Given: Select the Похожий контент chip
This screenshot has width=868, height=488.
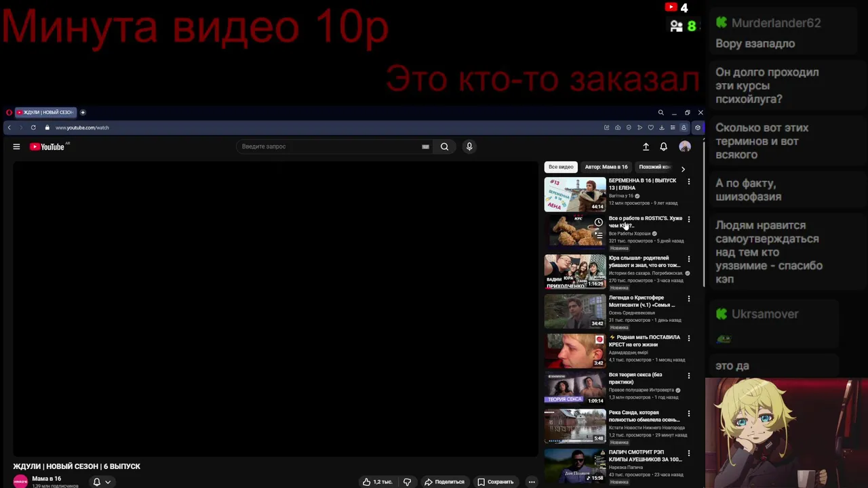Looking at the screenshot, I should [x=655, y=167].
